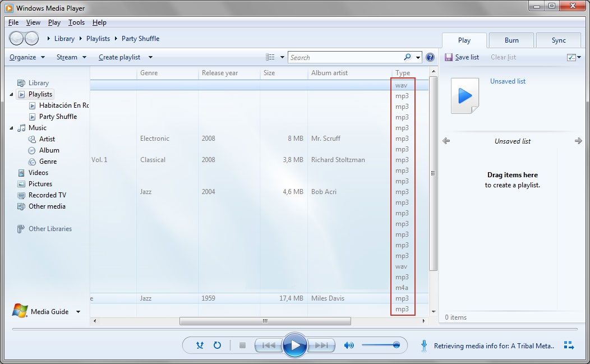Viewport: 590px width, 364px height.
Task: Switch to the Burn tab
Action: (x=511, y=40)
